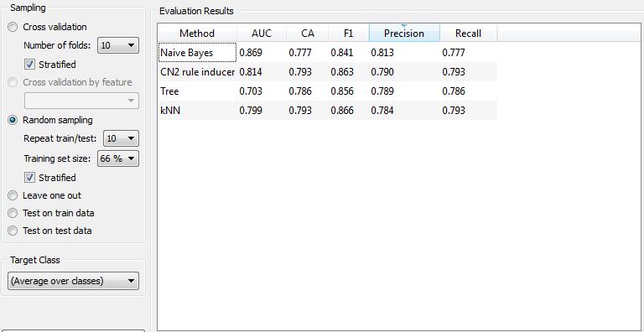644x332 pixels.
Task: Click Tree CA value 0.786
Action: tap(300, 91)
